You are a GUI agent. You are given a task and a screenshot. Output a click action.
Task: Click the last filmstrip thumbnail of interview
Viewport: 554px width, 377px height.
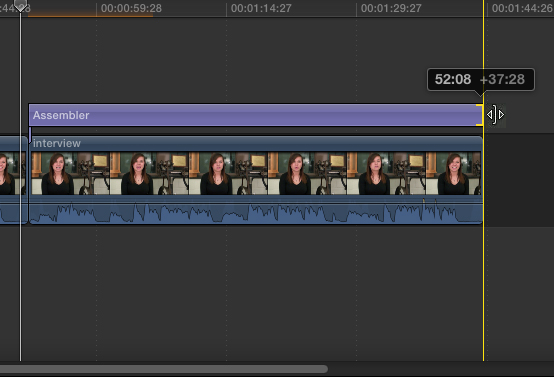(x=454, y=173)
